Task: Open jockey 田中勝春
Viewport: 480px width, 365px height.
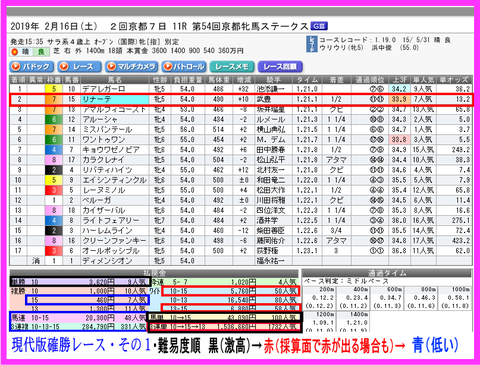Action: 271,150
